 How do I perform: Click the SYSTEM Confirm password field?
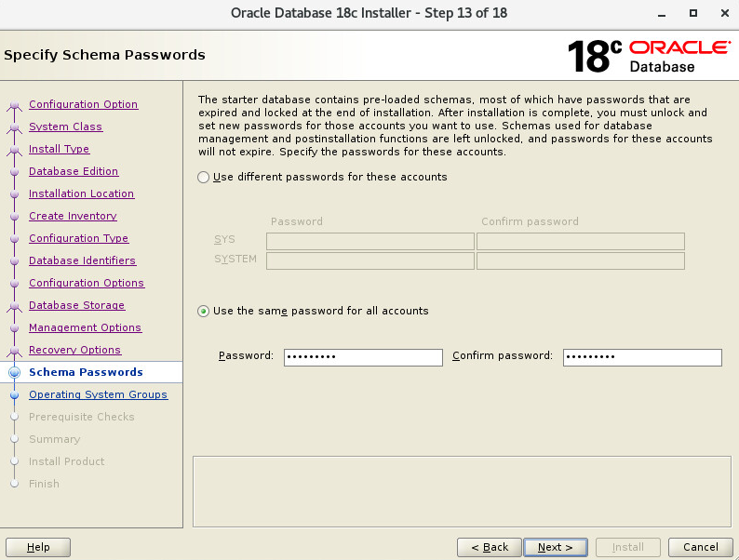(580, 260)
